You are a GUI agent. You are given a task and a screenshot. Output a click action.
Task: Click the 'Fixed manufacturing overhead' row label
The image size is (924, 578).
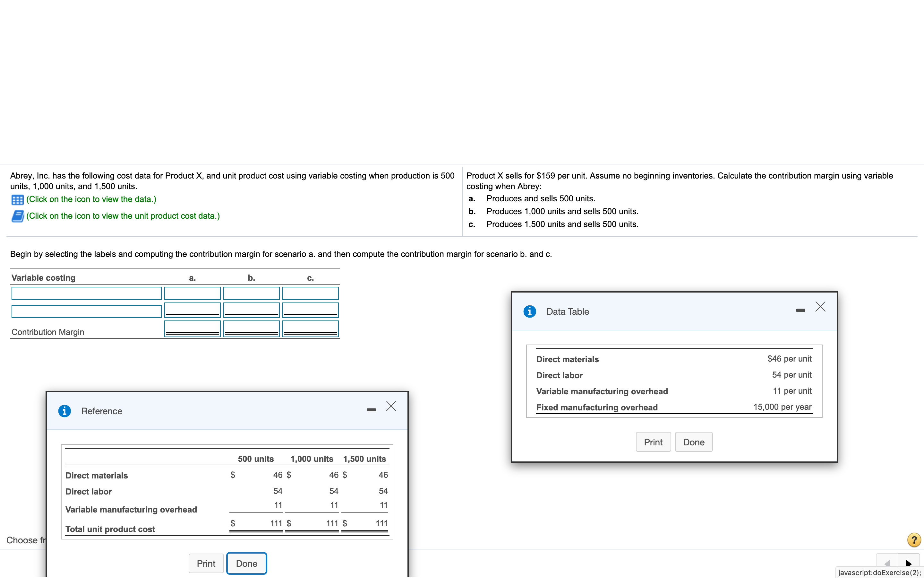(597, 407)
